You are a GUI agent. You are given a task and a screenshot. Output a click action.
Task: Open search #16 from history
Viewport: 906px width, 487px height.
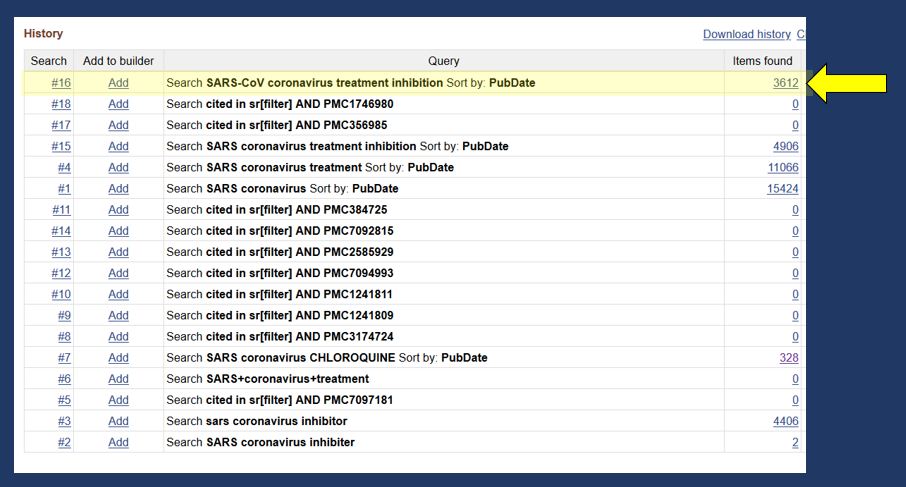click(x=61, y=83)
